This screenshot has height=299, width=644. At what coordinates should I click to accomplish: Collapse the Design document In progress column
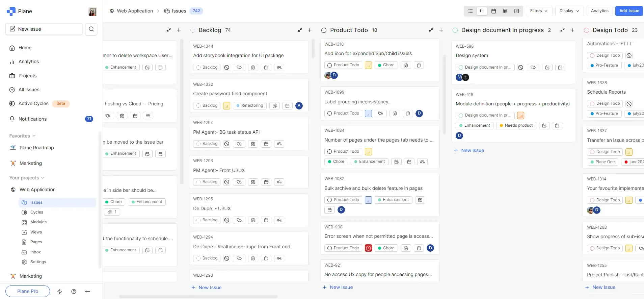click(562, 30)
